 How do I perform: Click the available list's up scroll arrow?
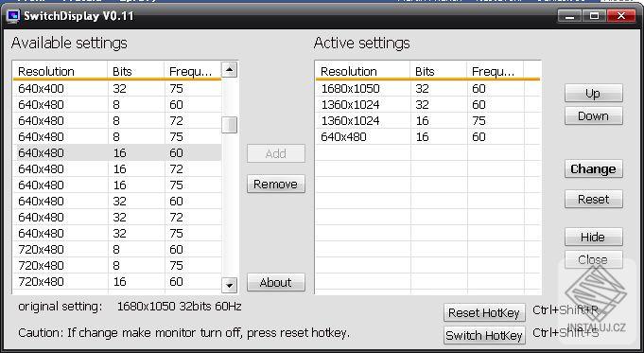click(229, 70)
